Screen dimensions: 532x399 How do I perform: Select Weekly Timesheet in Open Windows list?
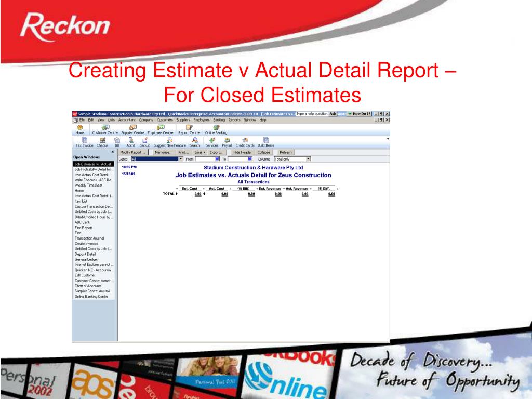pos(94,185)
